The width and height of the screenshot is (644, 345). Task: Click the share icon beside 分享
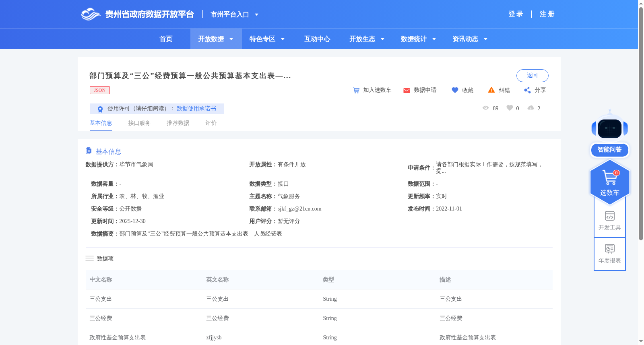[x=527, y=90]
